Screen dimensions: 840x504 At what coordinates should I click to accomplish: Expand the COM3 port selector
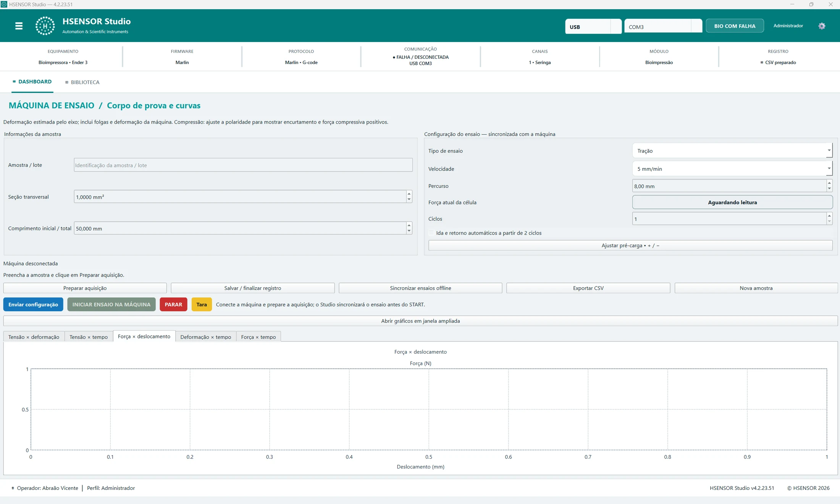pos(663,26)
